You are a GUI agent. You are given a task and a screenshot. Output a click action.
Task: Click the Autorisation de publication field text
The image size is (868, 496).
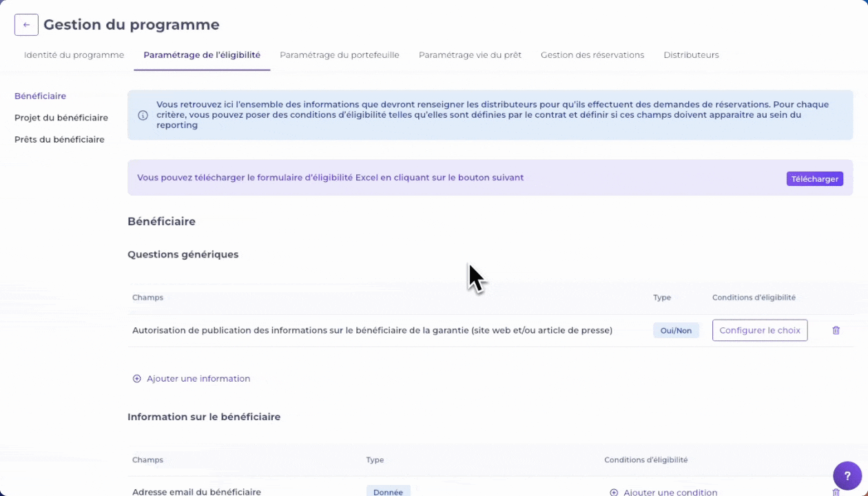point(372,331)
